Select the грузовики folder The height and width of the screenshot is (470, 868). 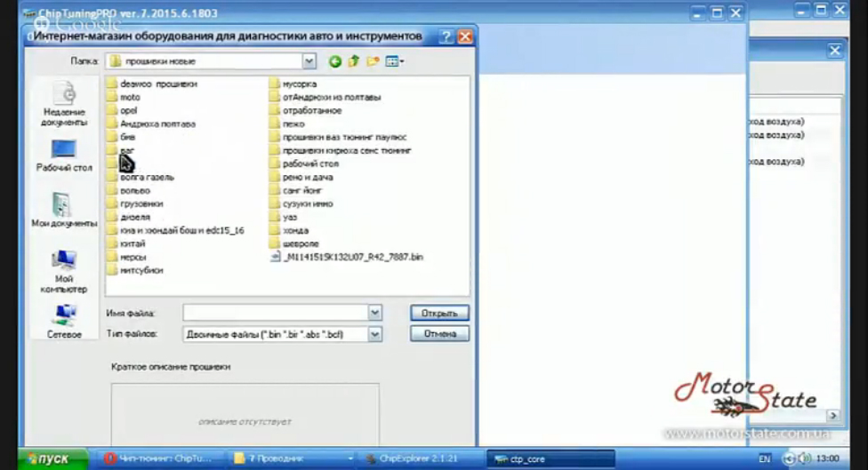point(135,203)
